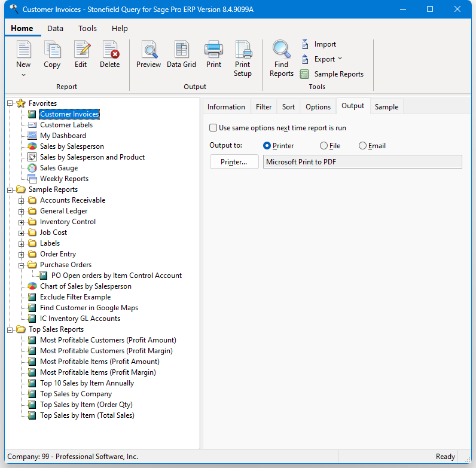Switch to the Information tab
The image size is (476, 468).
point(226,107)
